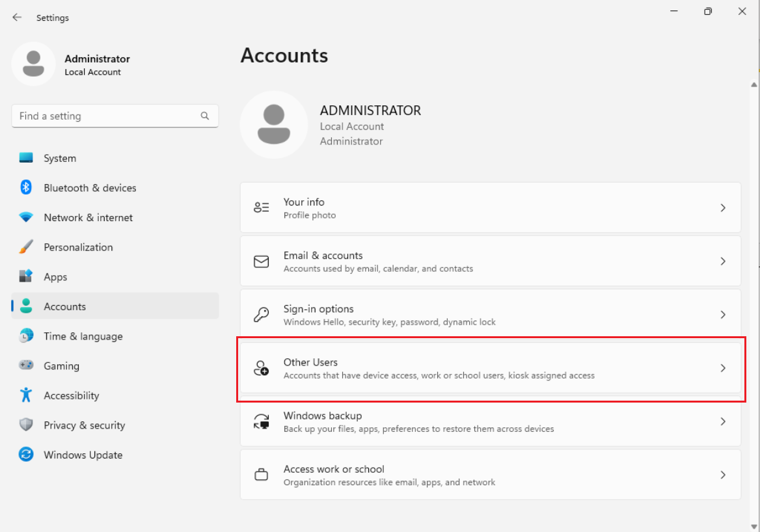Click the Accounts page heading

pos(284,55)
